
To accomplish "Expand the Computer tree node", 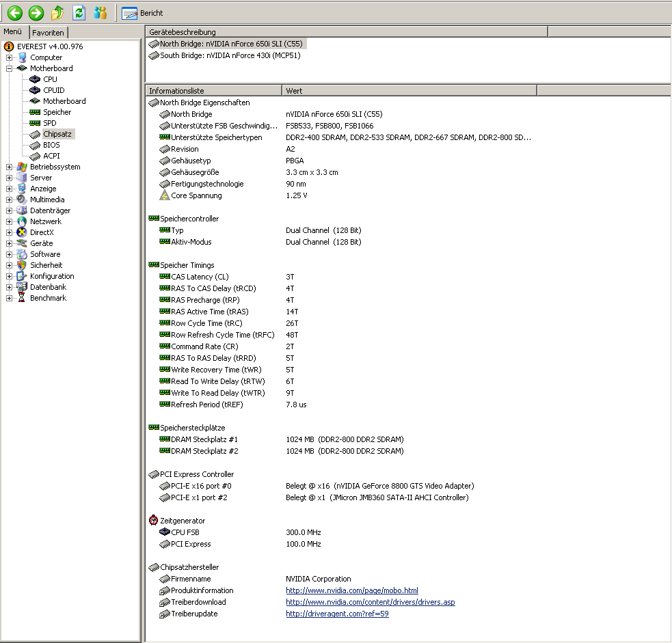I will click(x=9, y=57).
